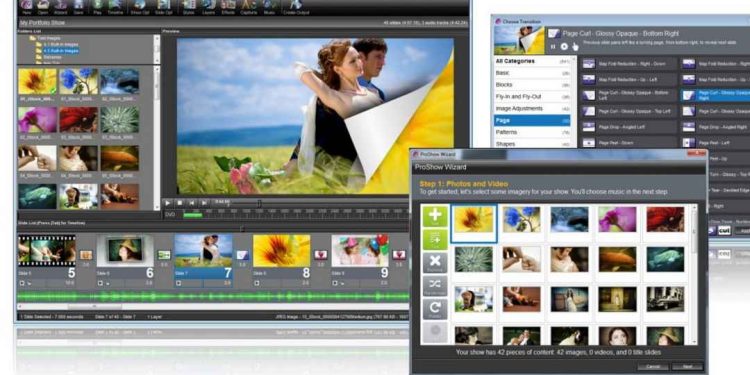Image resolution: width=750 pixels, height=375 pixels.
Task: Click the audio waveform track below slides
Action: click(213, 297)
